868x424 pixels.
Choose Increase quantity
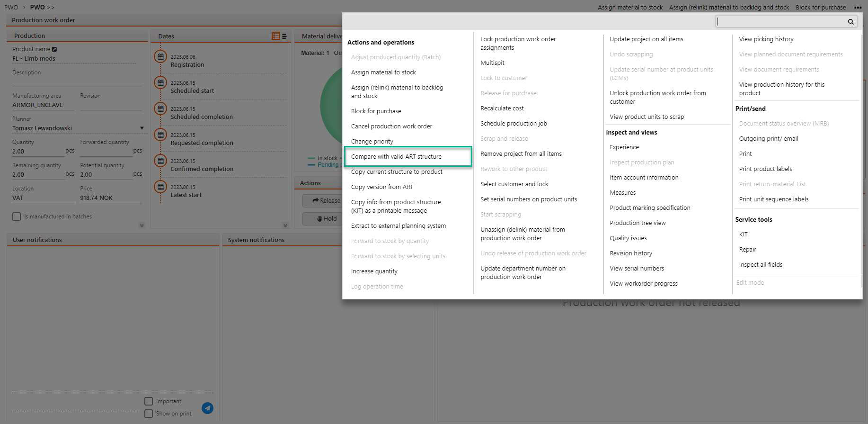coord(374,271)
